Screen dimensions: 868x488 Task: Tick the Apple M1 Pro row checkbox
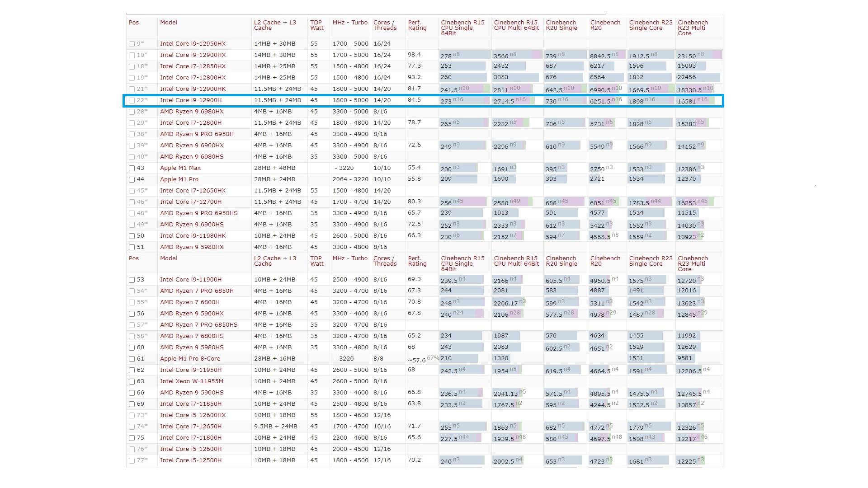coord(132,179)
